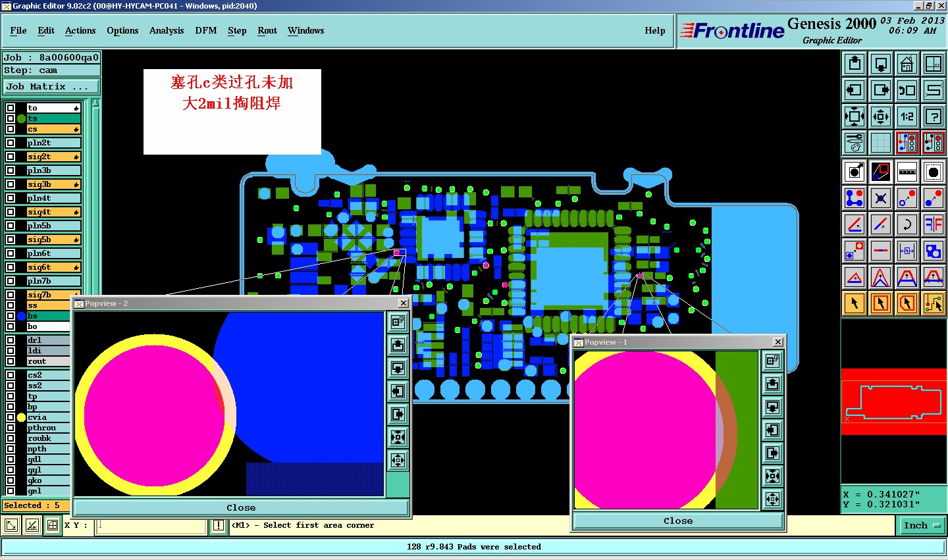Screen dimensions: 948x560
Task: Click the pan right arrow icon
Action: [881, 90]
